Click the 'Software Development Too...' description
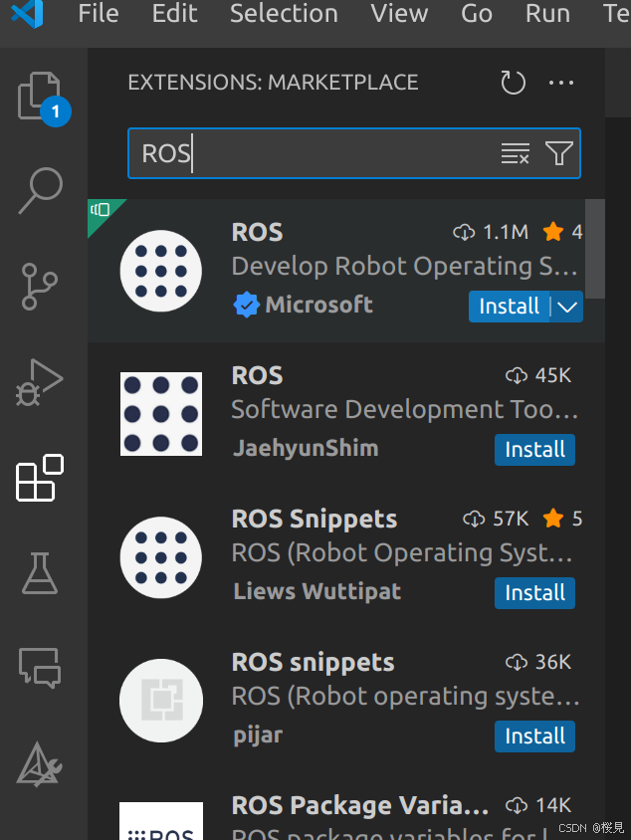 (405, 410)
